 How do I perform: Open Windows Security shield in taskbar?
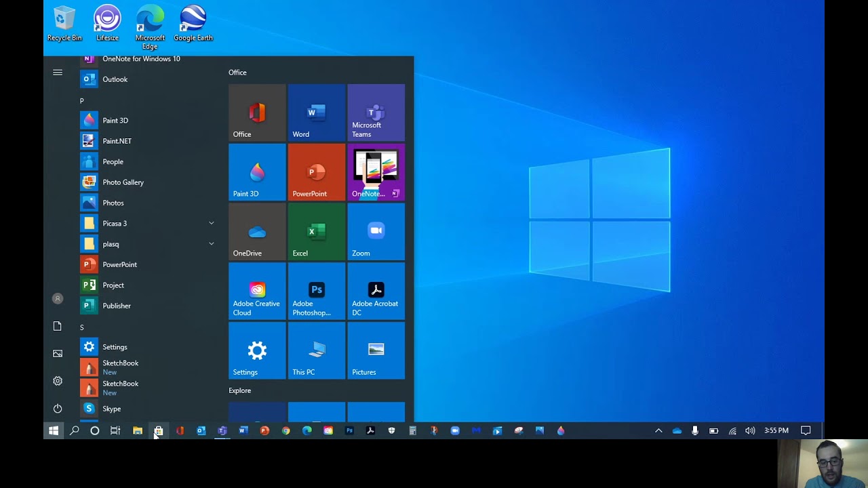[x=391, y=430]
